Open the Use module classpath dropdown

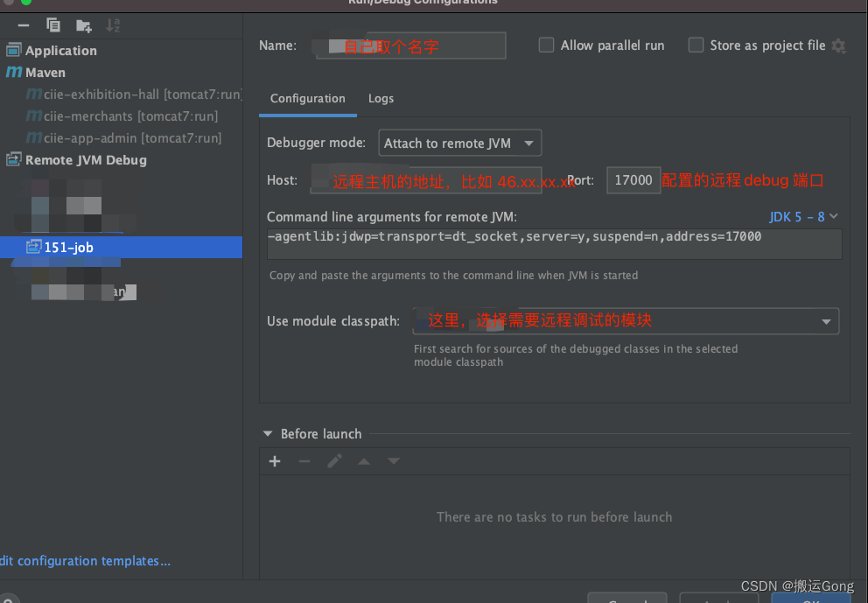point(626,321)
